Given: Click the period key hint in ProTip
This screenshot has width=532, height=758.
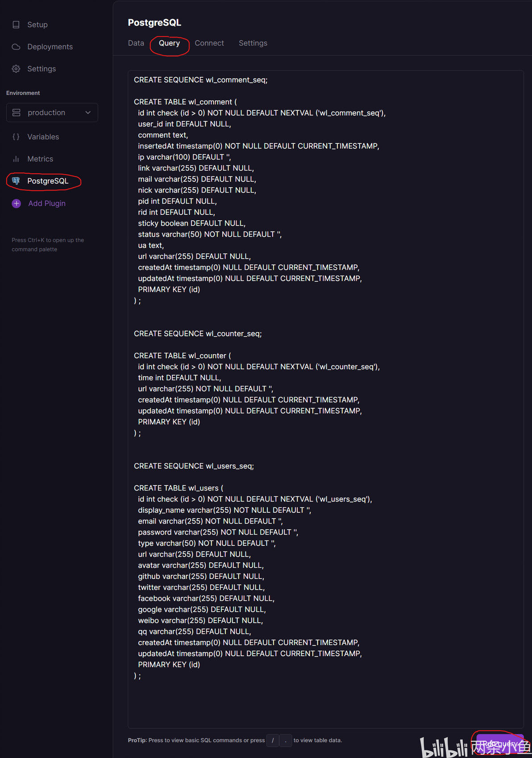Looking at the screenshot, I should click(x=286, y=740).
